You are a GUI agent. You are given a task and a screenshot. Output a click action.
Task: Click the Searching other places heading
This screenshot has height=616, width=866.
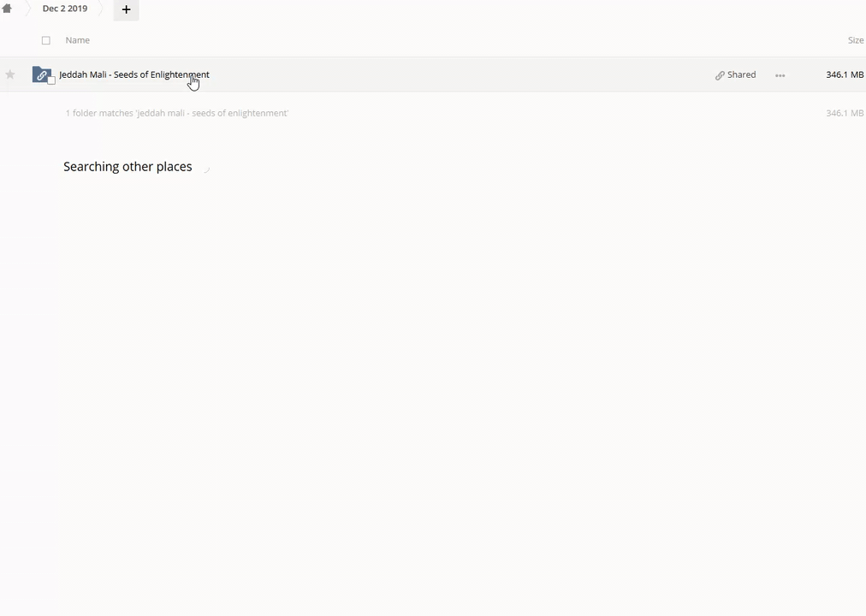click(128, 167)
